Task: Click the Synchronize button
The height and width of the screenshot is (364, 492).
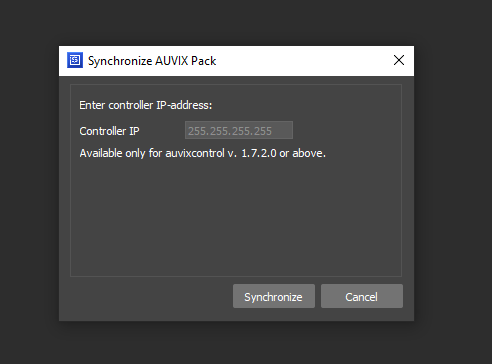Action: (x=274, y=296)
